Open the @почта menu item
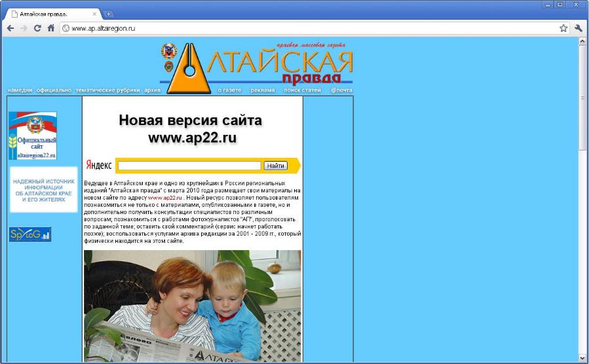This screenshot has width=589, height=364. click(341, 90)
